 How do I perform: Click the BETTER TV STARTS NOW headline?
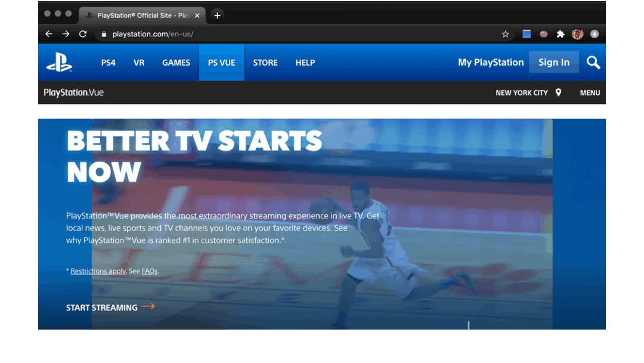click(x=194, y=156)
